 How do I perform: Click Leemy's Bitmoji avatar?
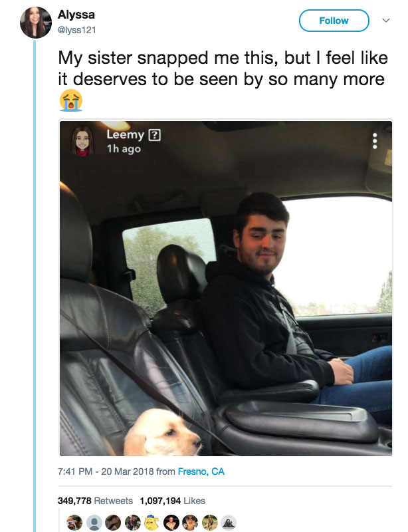point(82,141)
